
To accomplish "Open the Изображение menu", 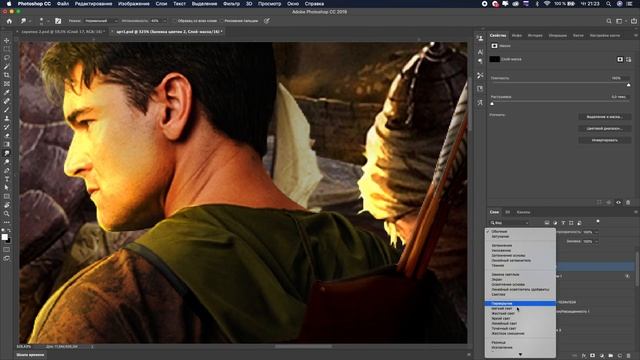I will coord(133,4).
